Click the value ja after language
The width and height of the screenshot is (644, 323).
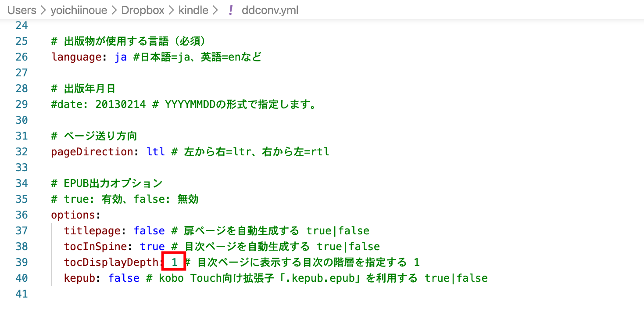click(121, 57)
